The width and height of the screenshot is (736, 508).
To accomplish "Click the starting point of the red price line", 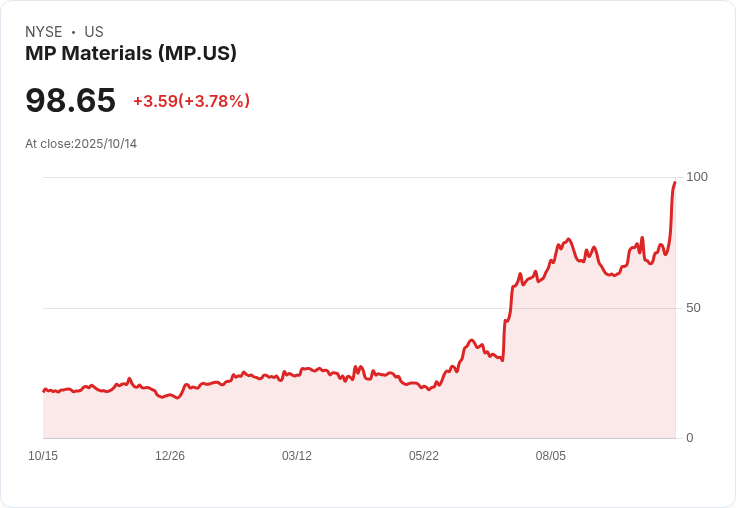I will pyautogui.click(x=44, y=390).
